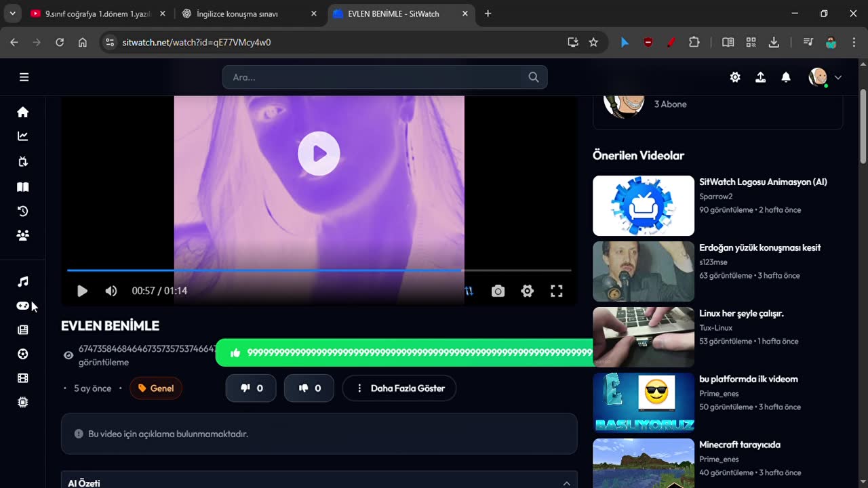Select the Music category icon

click(22, 281)
